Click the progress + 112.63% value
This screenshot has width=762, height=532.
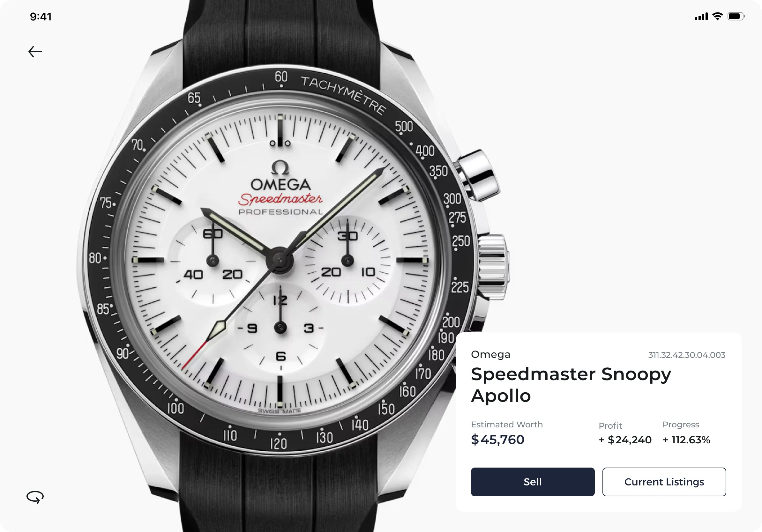686,440
